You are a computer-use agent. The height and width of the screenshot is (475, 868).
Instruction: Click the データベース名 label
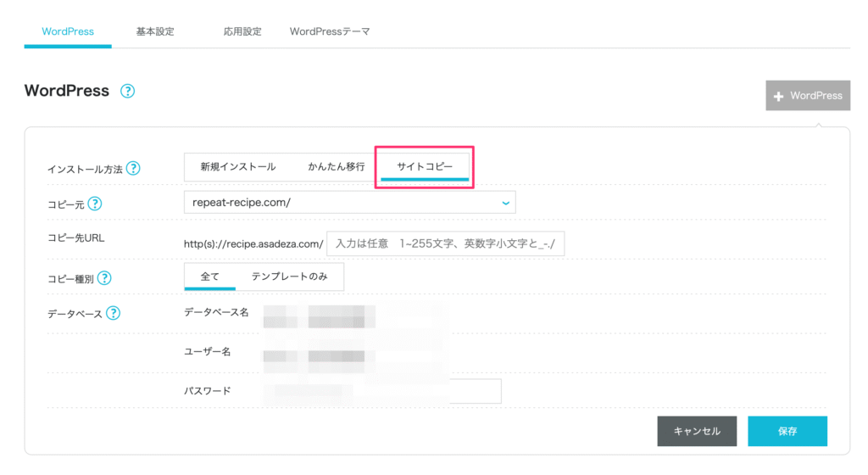[216, 312]
